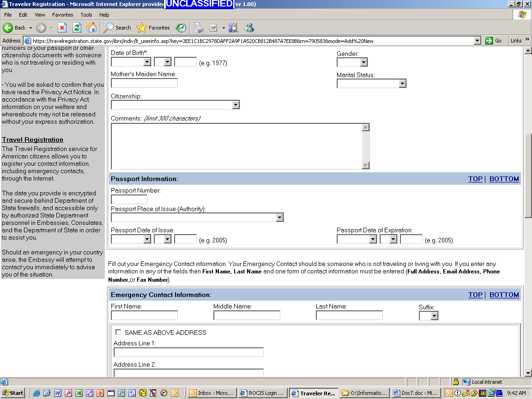Open the Tools menu
The width and height of the screenshot is (532, 399).
86,15
